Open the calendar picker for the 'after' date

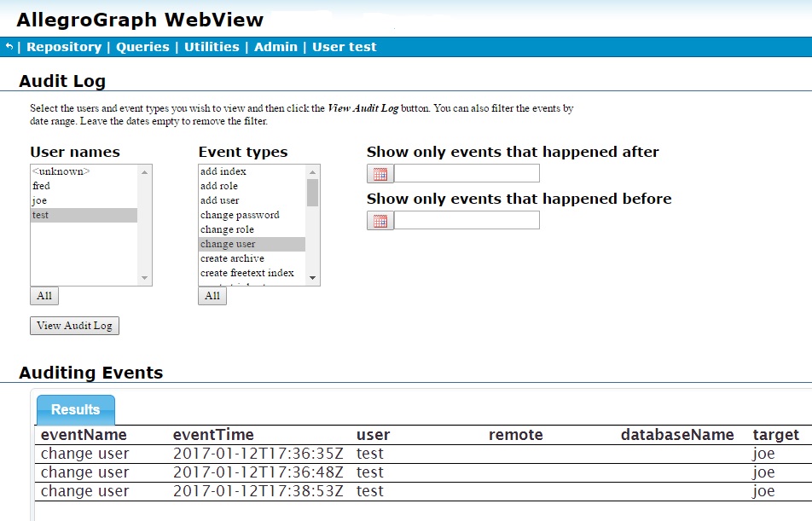click(378, 173)
